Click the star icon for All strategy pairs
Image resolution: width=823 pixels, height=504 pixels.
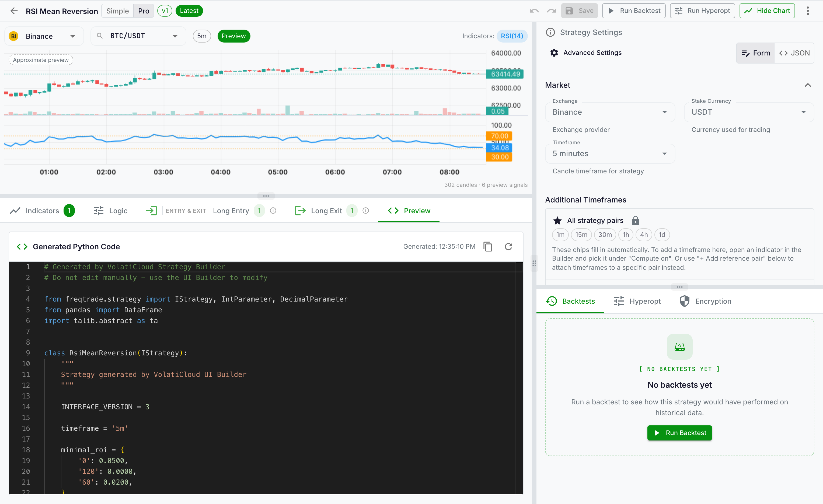pos(557,220)
